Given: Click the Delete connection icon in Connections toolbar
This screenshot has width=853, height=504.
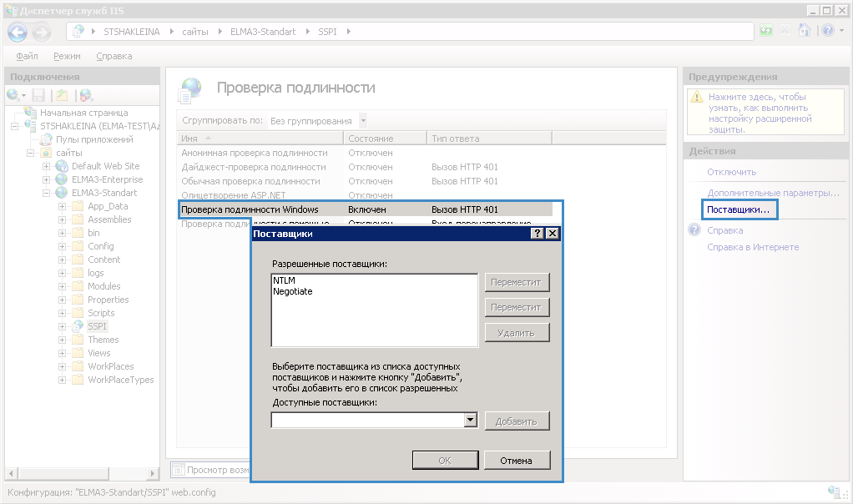Looking at the screenshot, I should pyautogui.click(x=85, y=96).
